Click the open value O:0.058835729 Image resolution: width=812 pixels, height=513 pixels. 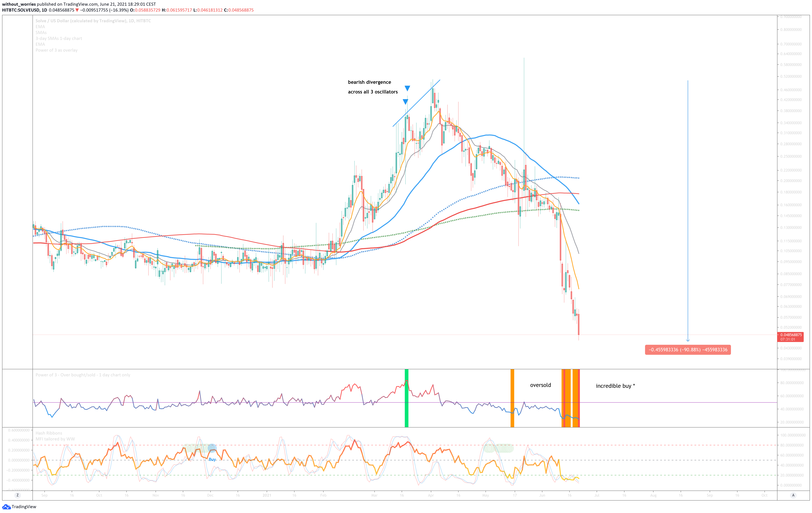(x=145, y=10)
